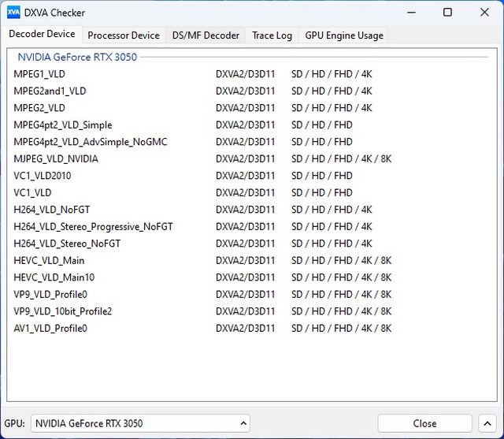Image resolution: width=504 pixels, height=439 pixels.
Task: Minimize the DXVA Checker window
Action: coord(411,13)
